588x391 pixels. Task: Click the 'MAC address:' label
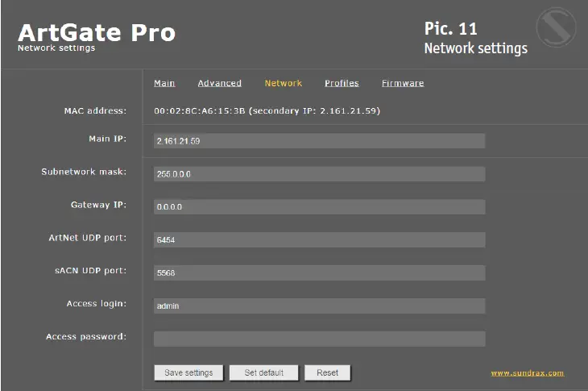(x=95, y=110)
